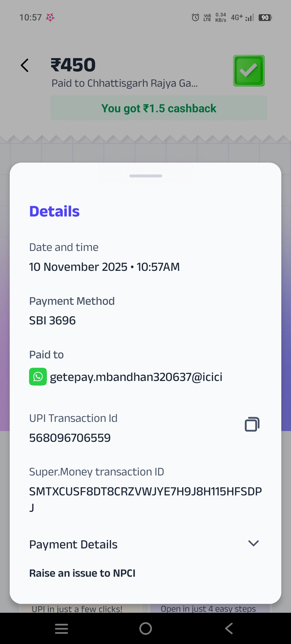Tap the SBI 3696 payment method
This screenshot has width=291, height=644.
click(x=53, y=321)
